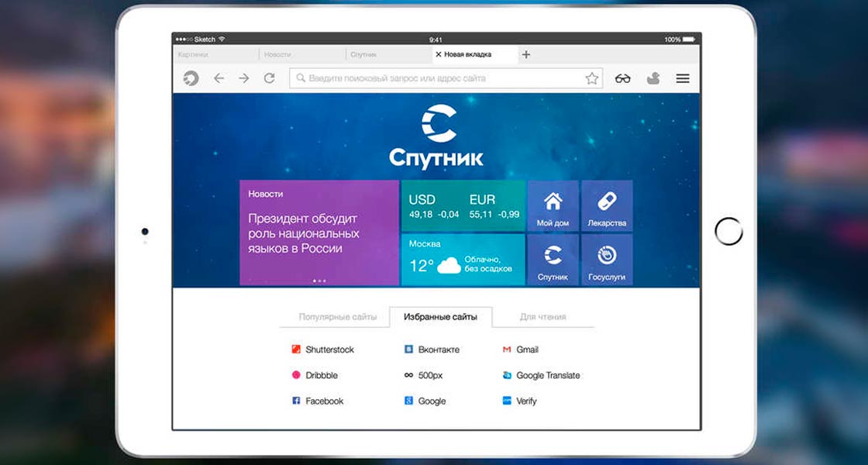The width and height of the screenshot is (868, 465).
Task: Tap the Sputnik home logo icon in toolbar
Action: point(191,78)
